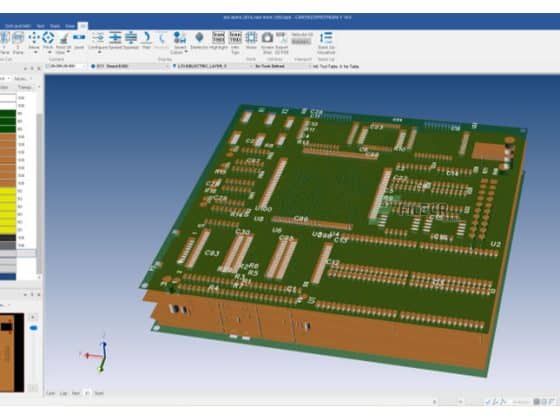Select the Flex bend icon
This screenshot has height=420, width=560.
(x=146, y=38)
